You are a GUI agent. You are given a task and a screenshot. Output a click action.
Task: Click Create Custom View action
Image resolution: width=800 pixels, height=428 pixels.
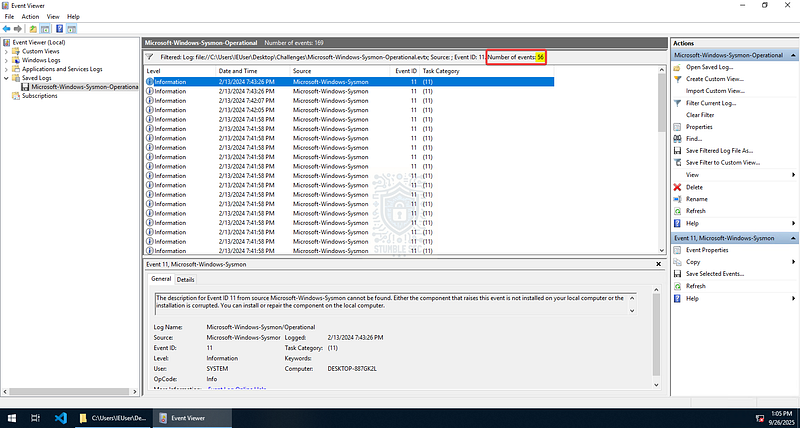(x=714, y=79)
